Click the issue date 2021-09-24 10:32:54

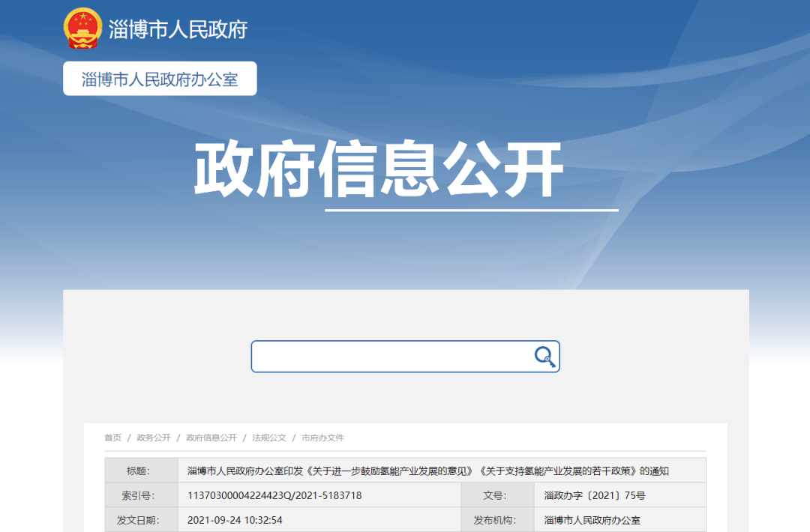click(x=235, y=520)
